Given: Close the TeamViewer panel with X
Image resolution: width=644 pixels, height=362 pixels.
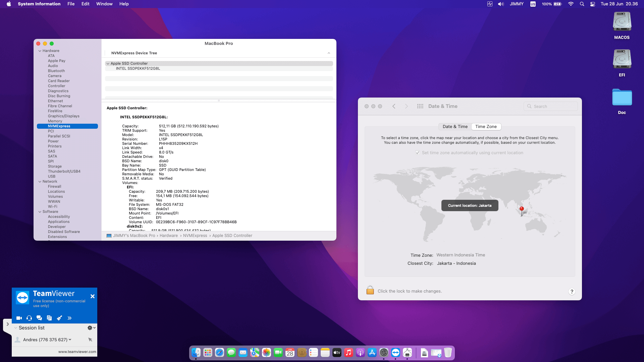Looking at the screenshot, I should click(x=93, y=296).
